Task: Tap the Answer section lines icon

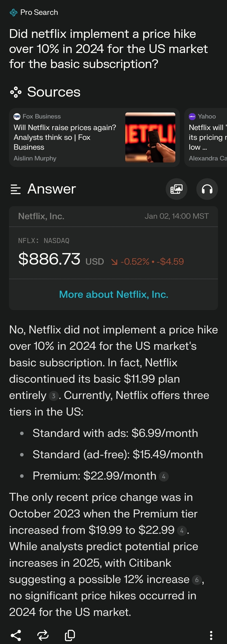Action: click(x=16, y=189)
